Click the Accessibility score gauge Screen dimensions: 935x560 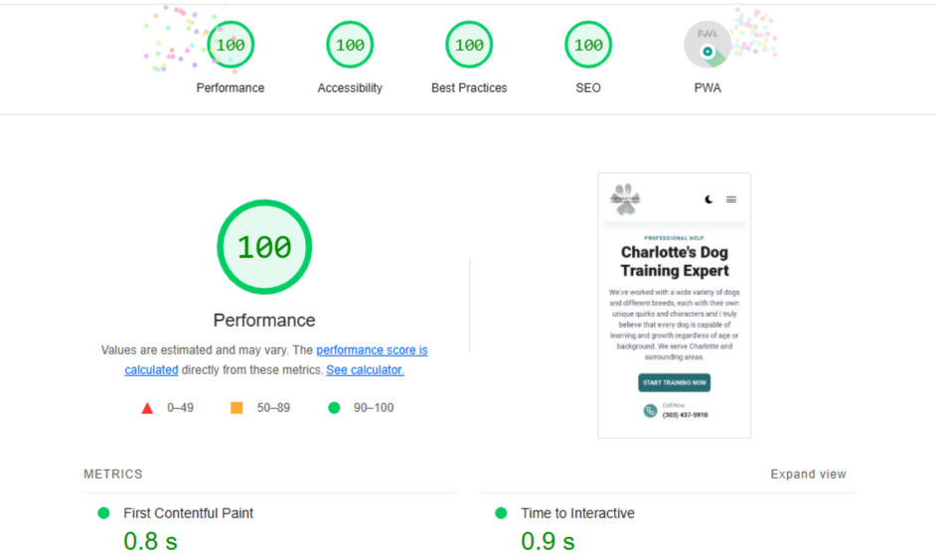tap(350, 45)
